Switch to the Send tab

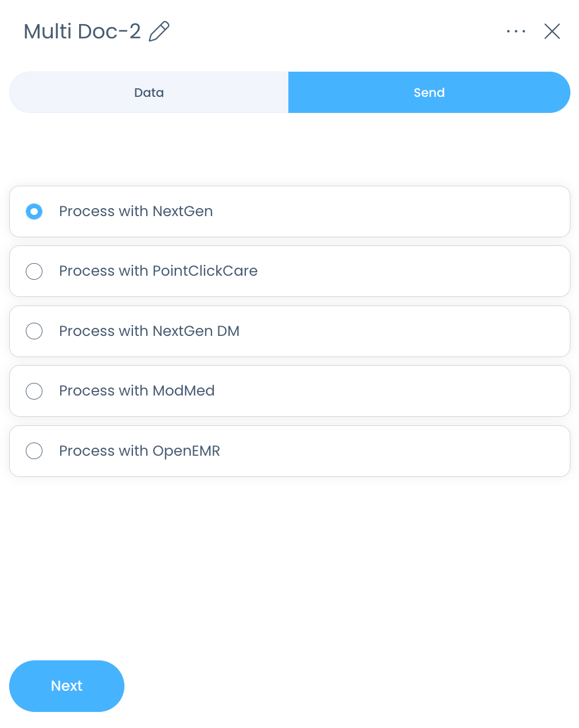coord(429,92)
